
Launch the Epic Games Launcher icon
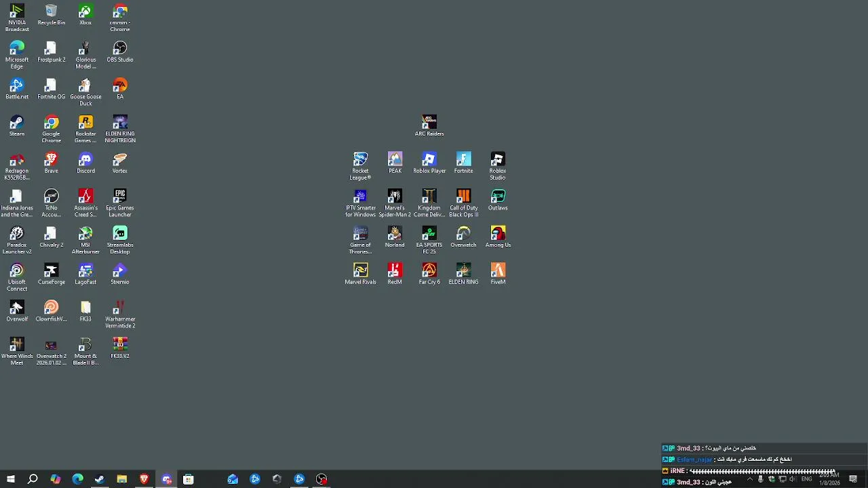[120, 203]
